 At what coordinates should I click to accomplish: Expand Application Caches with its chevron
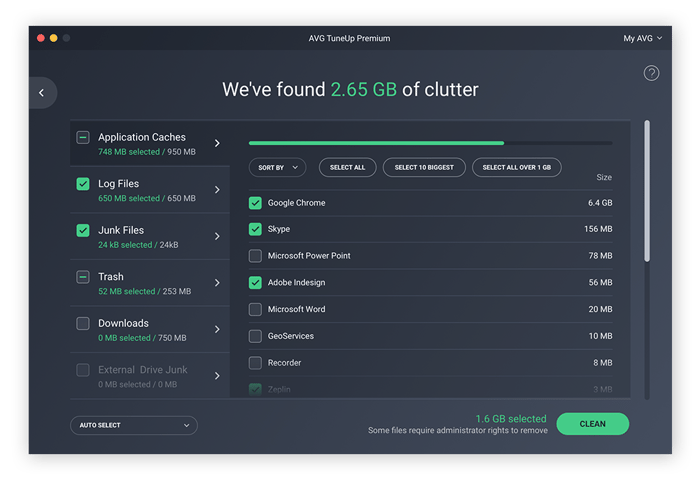coord(217,143)
